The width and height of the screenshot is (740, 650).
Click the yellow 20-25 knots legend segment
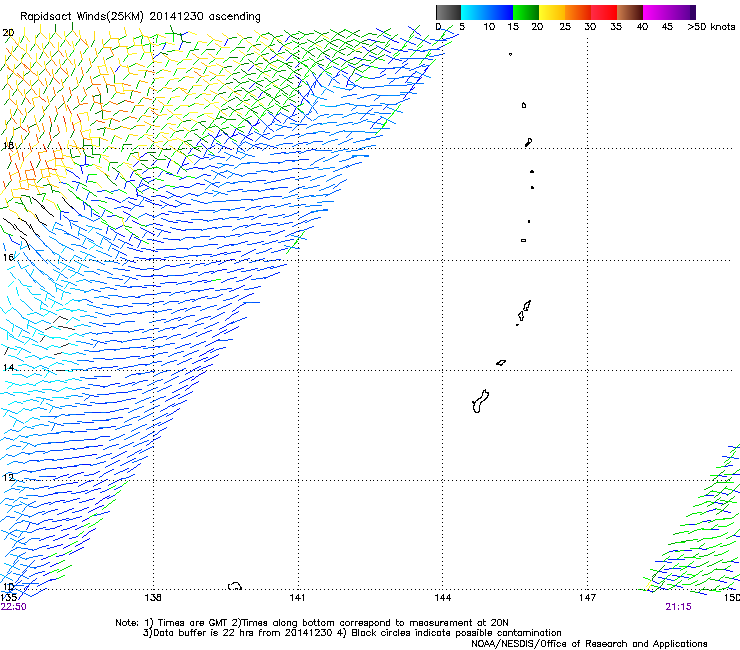(552, 12)
